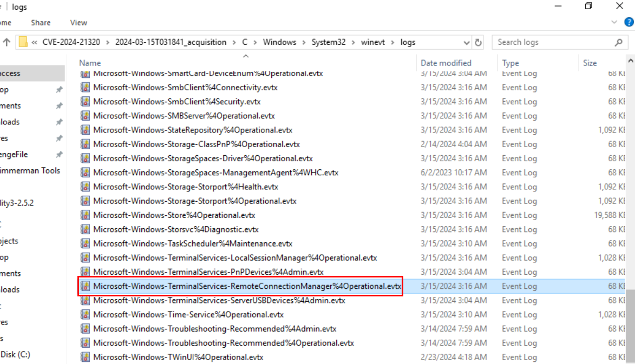
Task: Click the icon of Storsvc%4Diagnostic.evtx
Action: coord(85,229)
